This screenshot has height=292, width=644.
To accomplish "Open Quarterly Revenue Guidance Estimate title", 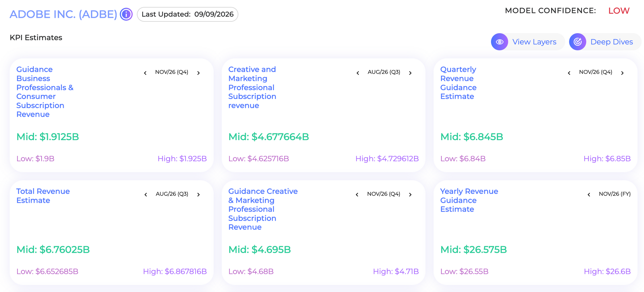I will pos(458,83).
